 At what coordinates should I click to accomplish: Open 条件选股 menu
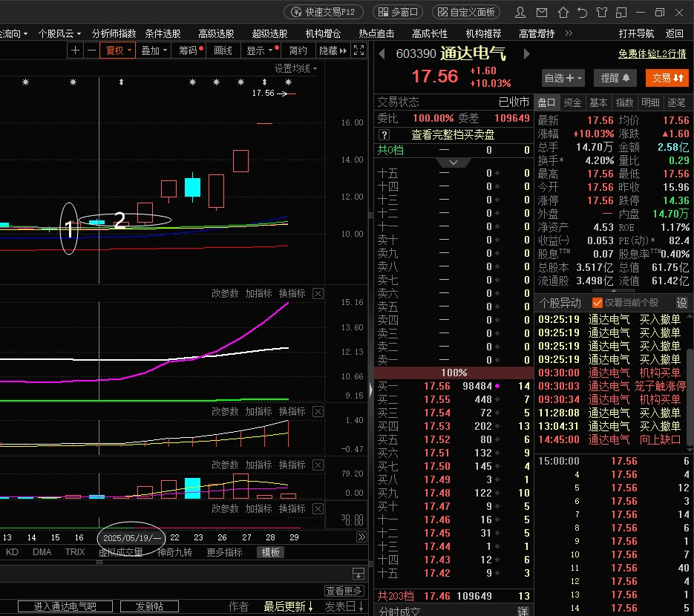click(163, 33)
